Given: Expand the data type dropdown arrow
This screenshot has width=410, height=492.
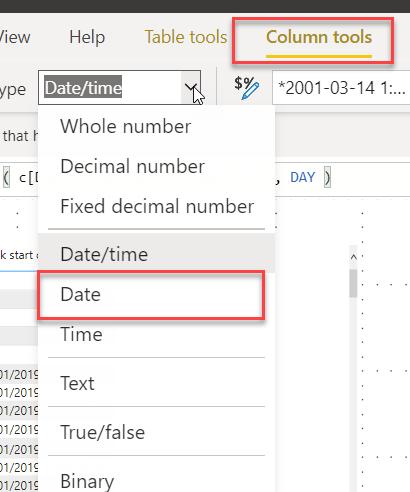Looking at the screenshot, I should [x=191, y=88].
